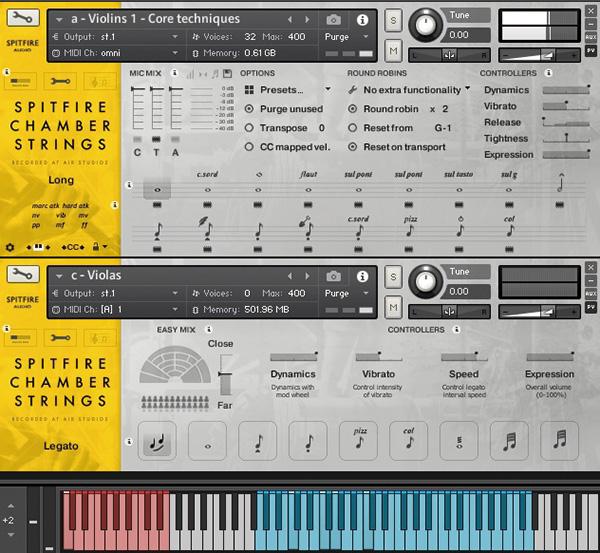Toggle Purge unused option
Image resolution: width=600 pixels, height=553 pixels.
pos(249,109)
